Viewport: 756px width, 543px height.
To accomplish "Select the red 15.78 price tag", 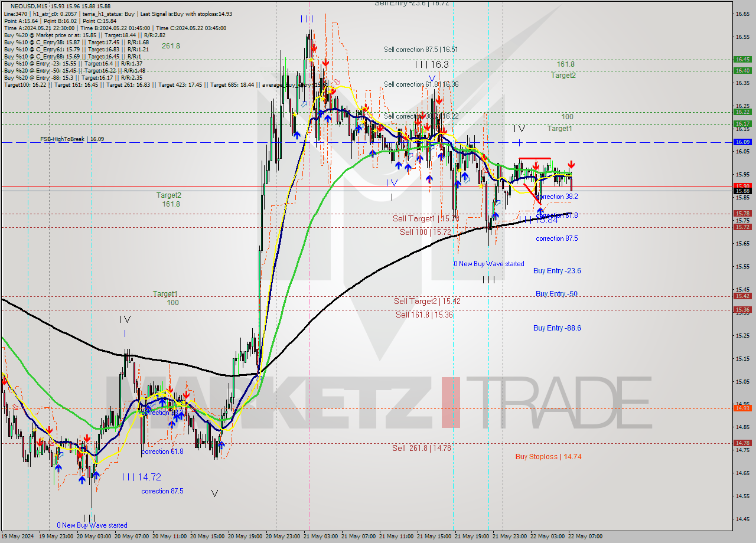I will click(742, 213).
